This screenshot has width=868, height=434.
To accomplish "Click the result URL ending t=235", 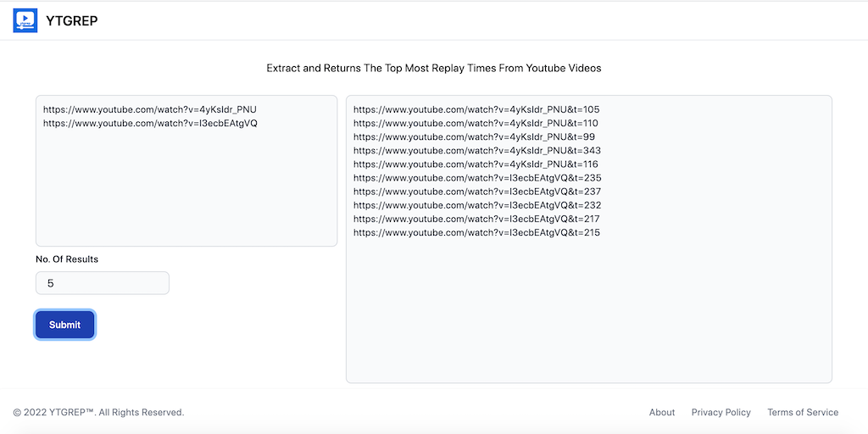I will (x=476, y=178).
